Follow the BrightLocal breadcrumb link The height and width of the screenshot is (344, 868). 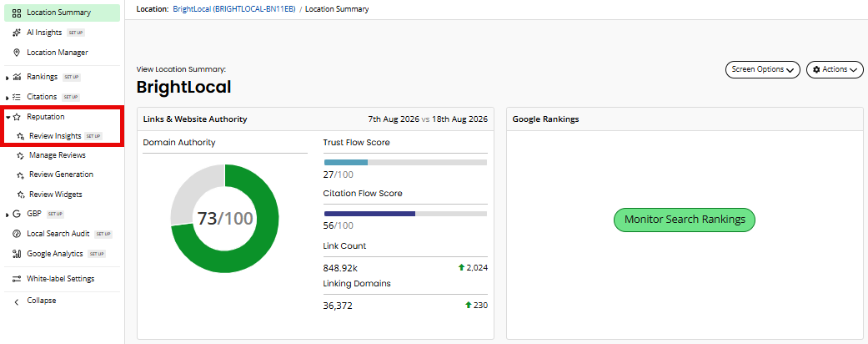coord(233,9)
